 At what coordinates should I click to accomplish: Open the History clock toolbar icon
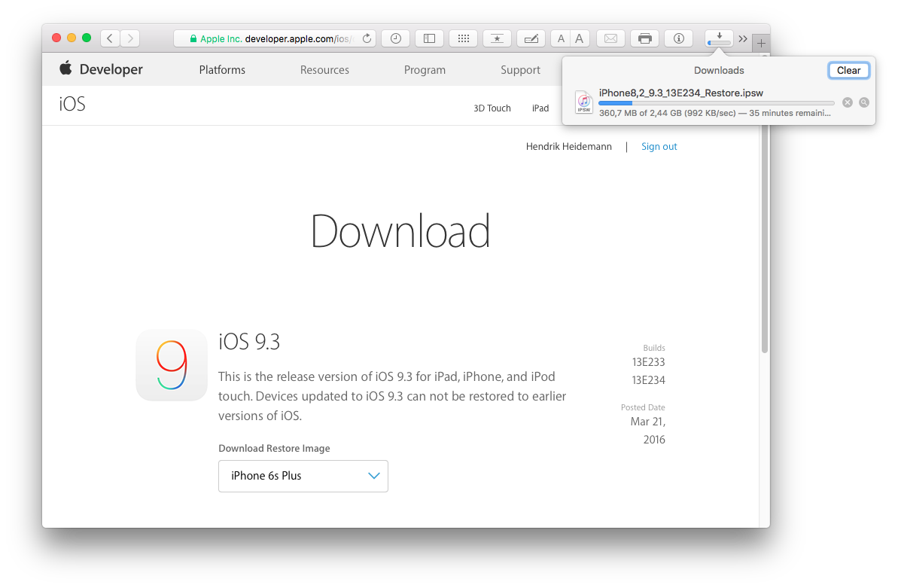pyautogui.click(x=396, y=38)
